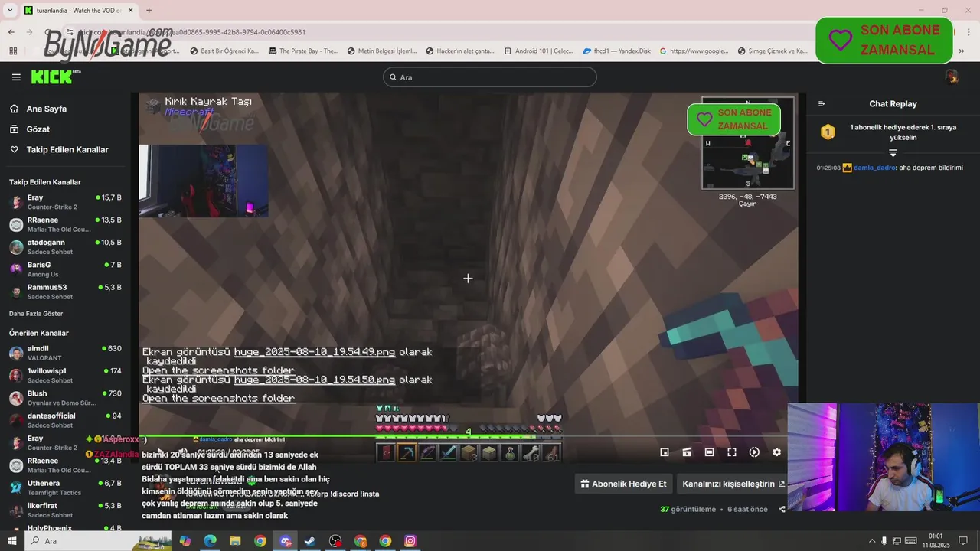Open dantesofficial's channel

click(x=65, y=420)
